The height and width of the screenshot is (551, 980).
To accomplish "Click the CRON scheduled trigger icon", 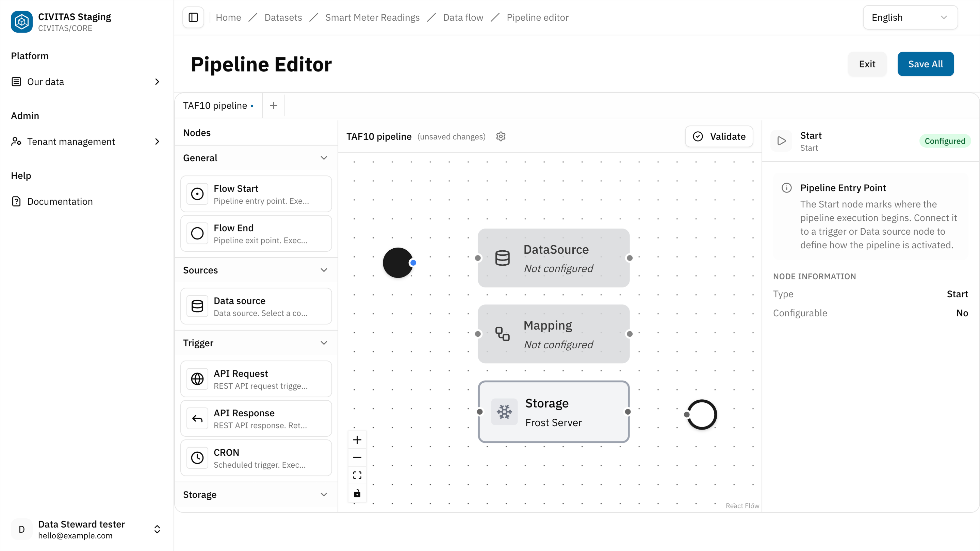I will click(197, 458).
